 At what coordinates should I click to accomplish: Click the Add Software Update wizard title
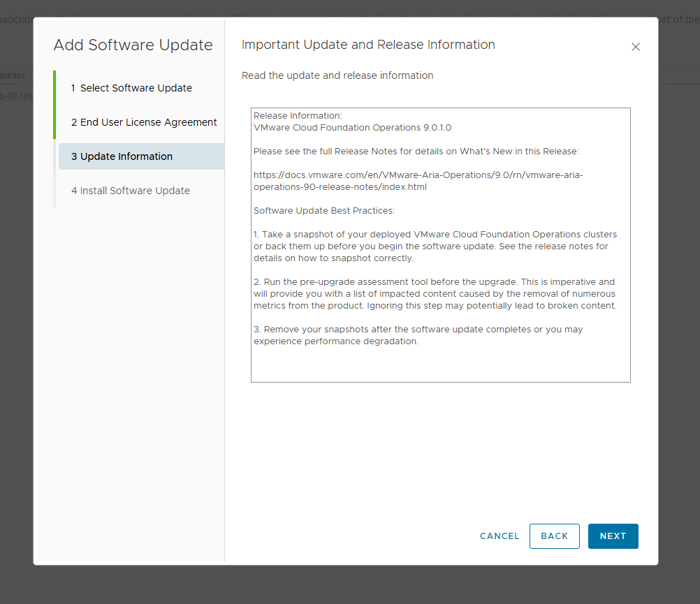coord(133,45)
